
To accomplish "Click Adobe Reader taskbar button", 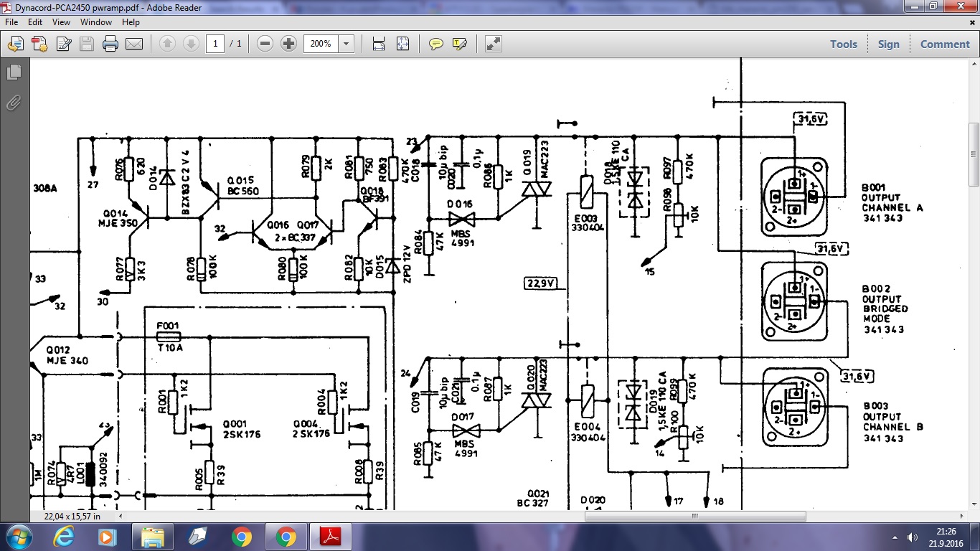I will coord(330,536).
